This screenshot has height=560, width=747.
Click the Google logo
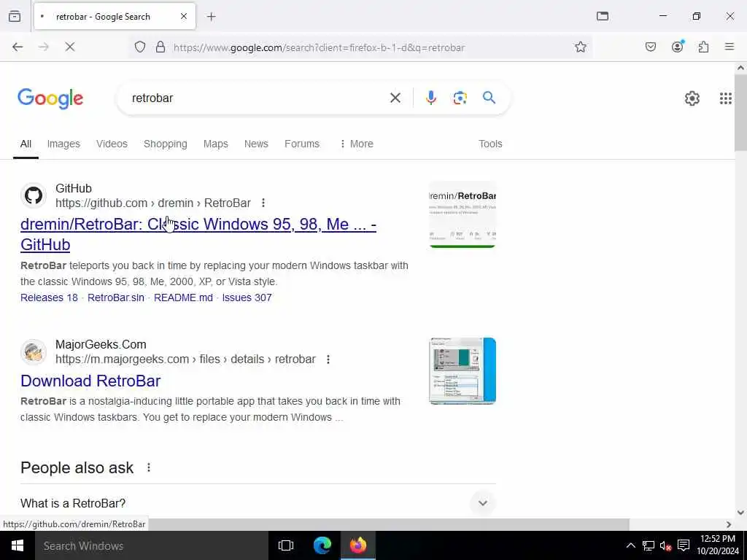click(50, 98)
